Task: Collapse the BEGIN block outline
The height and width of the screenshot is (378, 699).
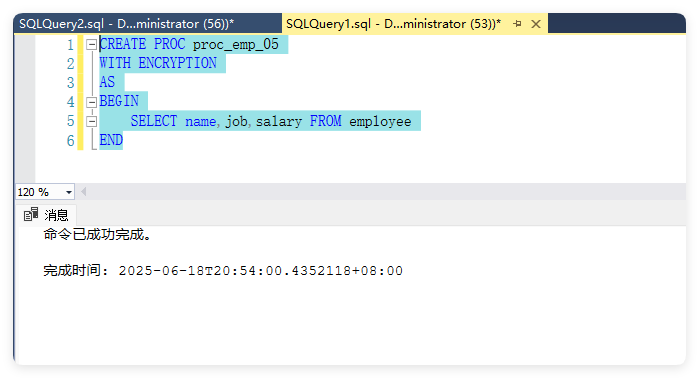Action: (91, 102)
